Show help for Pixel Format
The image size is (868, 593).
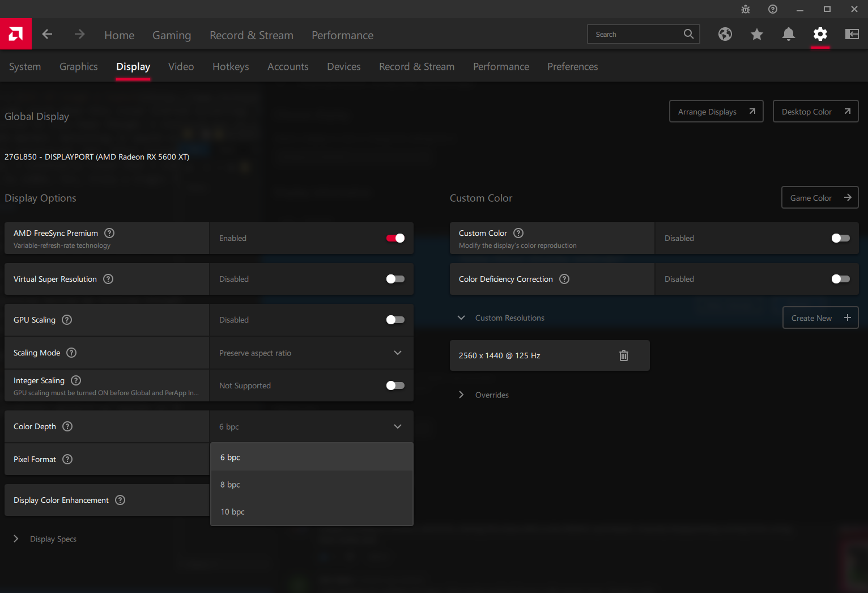[67, 459]
